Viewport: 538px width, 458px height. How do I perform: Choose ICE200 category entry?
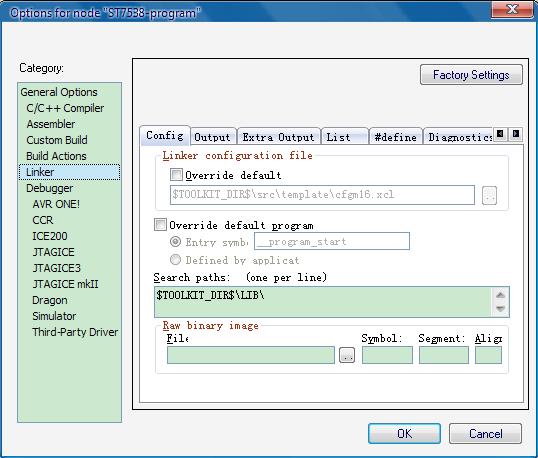[50, 236]
